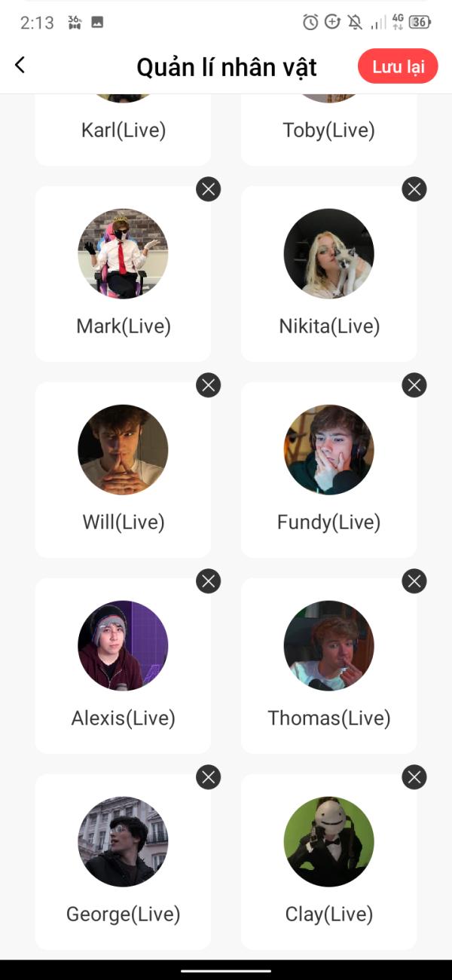Viewport: 452px width, 980px height.
Task: Open Mark(Live) avatar with red tie
Action: (123, 254)
